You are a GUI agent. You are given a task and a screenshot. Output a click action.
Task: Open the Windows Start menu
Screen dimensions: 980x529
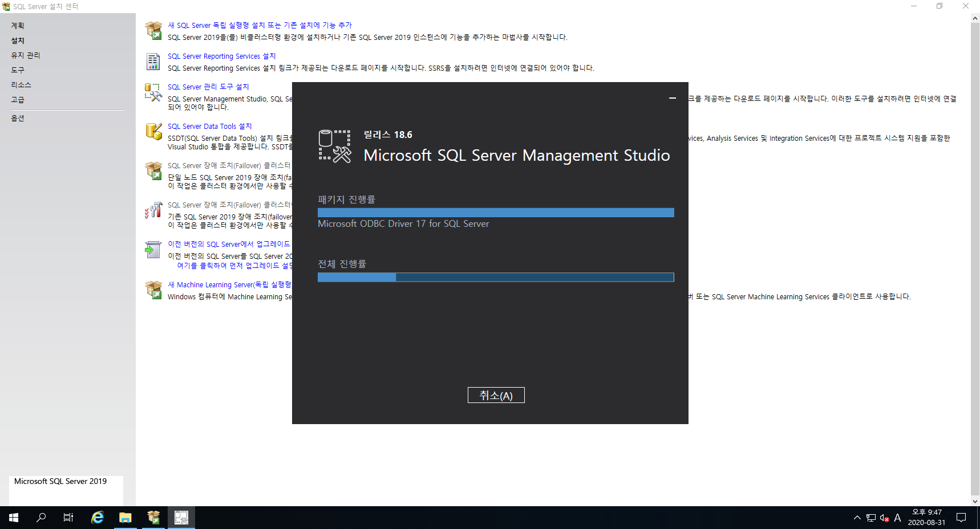[x=14, y=518]
